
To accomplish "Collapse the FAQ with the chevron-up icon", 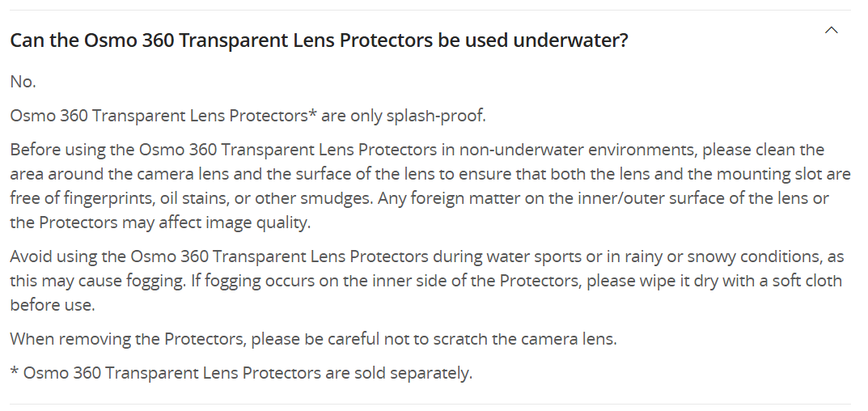I will (831, 30).
